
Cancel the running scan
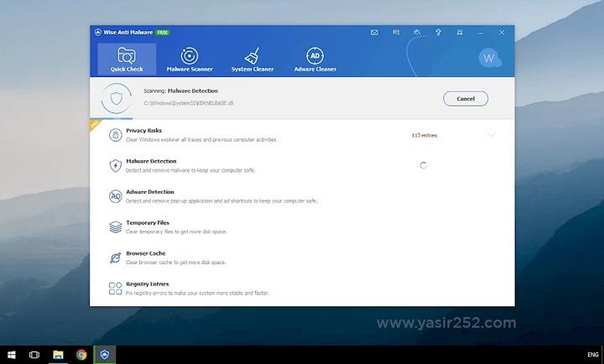pyautogui.click(x=466, y=99)
